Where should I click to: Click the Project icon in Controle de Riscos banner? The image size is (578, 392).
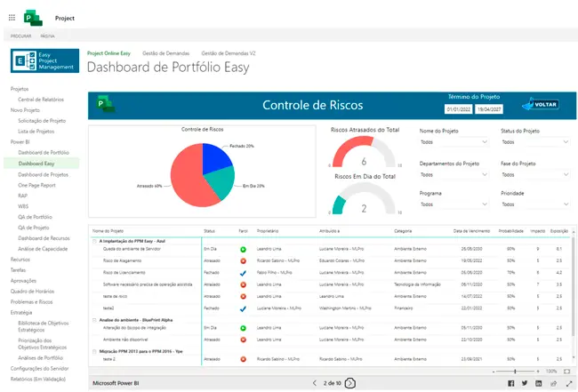(106, 104)
